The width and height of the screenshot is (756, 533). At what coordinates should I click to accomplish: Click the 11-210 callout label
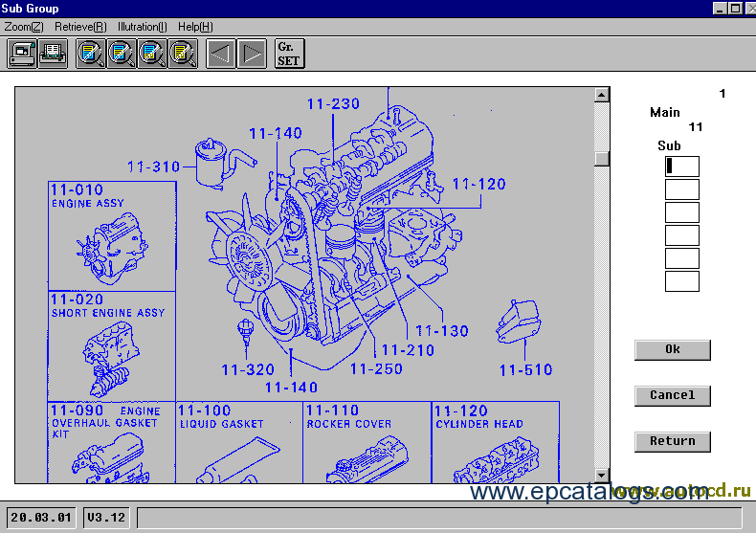408,350
